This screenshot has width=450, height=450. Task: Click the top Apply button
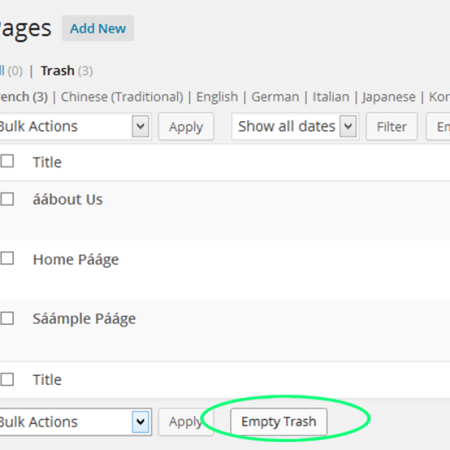pos(186,126)
